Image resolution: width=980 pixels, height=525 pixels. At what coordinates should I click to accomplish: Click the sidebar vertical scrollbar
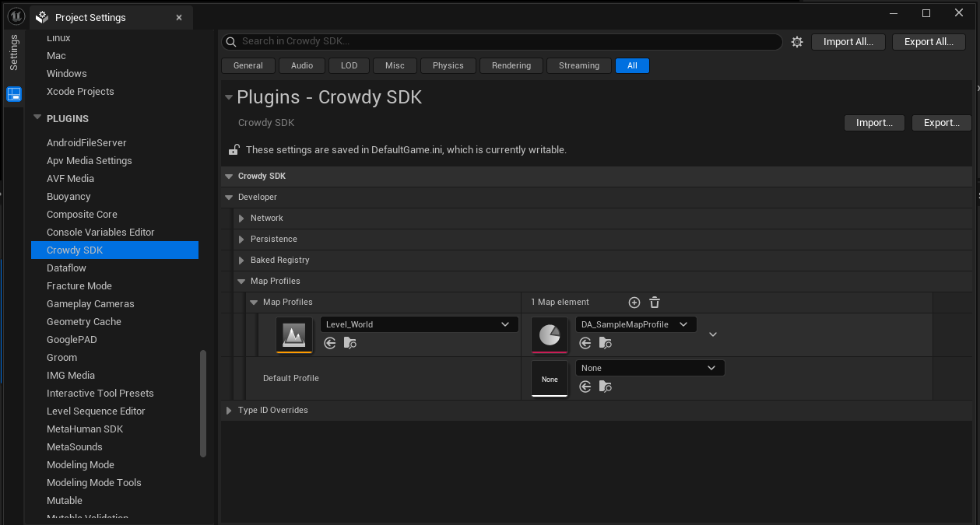pyautogui.click(x=203, y=404)
